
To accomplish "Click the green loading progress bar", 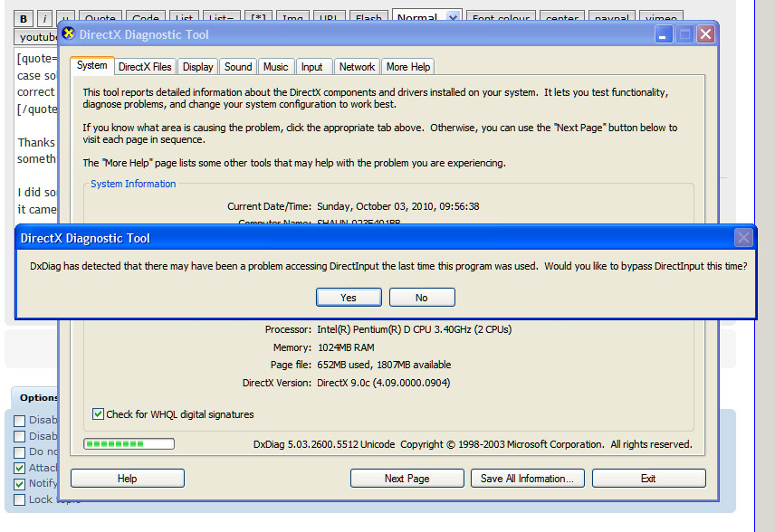I will tap(128, 444).
